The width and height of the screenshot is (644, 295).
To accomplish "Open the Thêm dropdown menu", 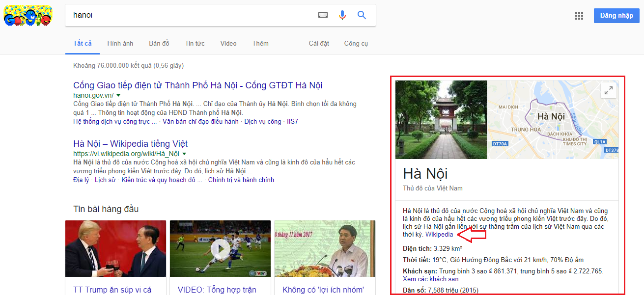I will (x=260, y=43).
